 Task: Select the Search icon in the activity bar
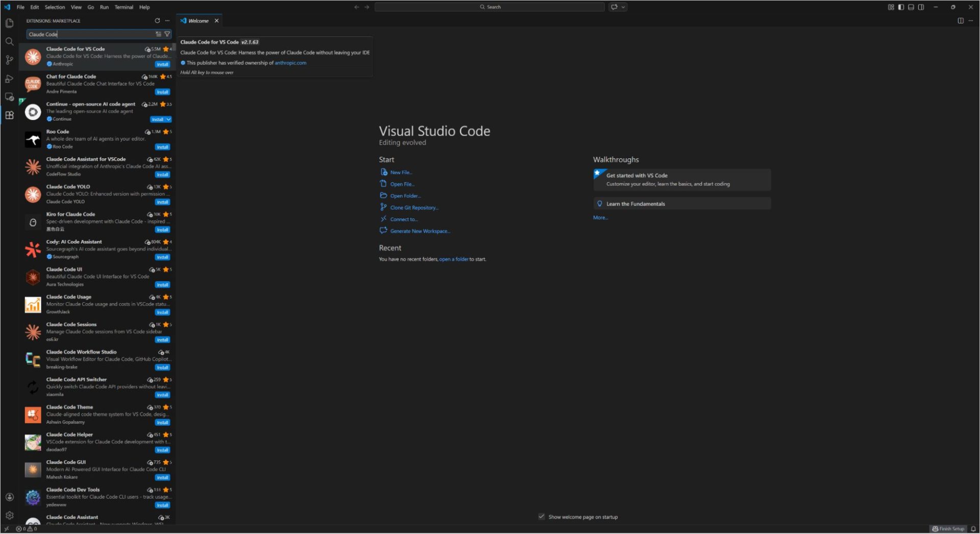point(9,41)
